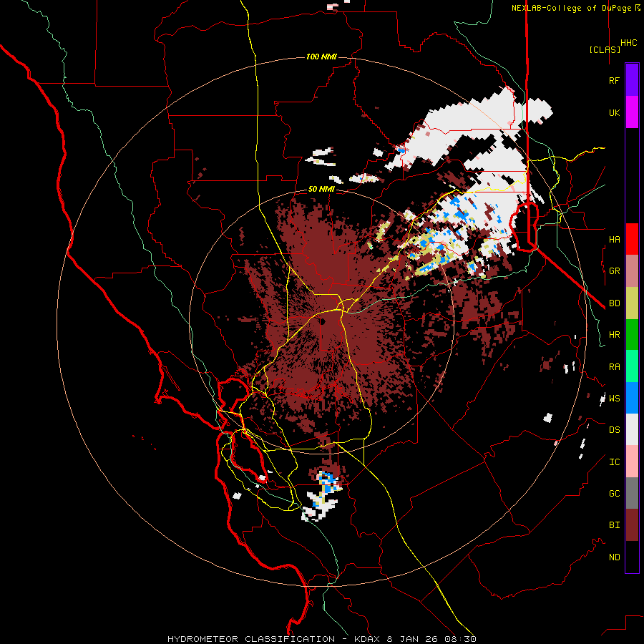Click the 'ND' legend label
644x644 pixels.
(614, 557)
